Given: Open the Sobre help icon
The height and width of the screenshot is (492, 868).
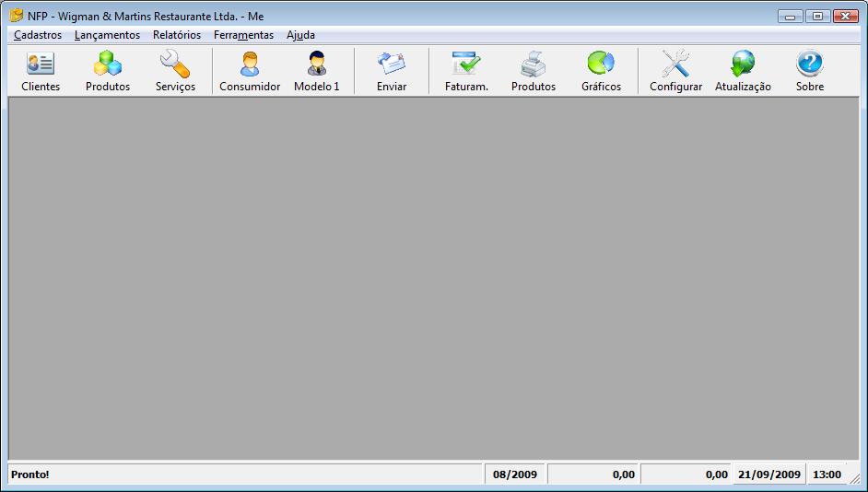Looking at the screenshot, I should pyautogui.click(x=809, y=64).
